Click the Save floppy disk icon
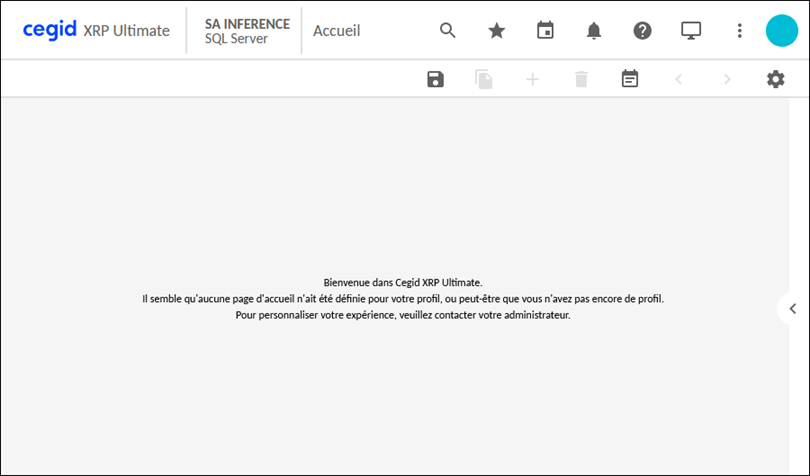Image resolution: width=810 pixels, height=476 pixels. coord(435,79)
